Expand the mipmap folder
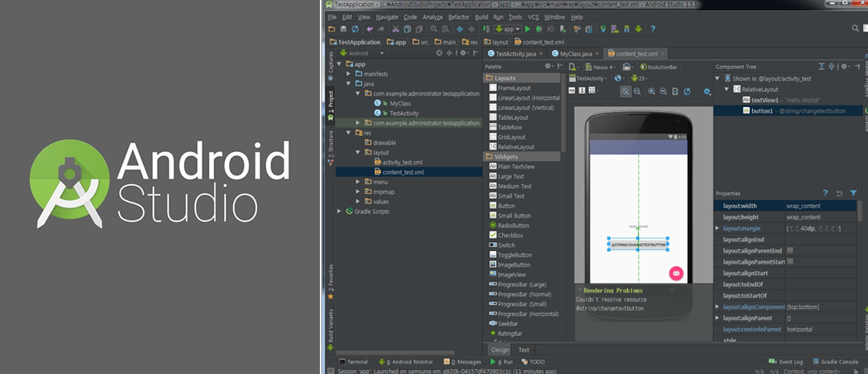Screen dimensions: 868x374 tap(358, 191)
